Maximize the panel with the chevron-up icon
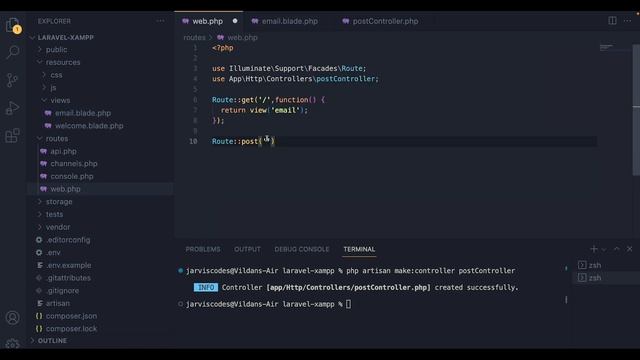The image size is (640, 360). (x=617, y=249)
